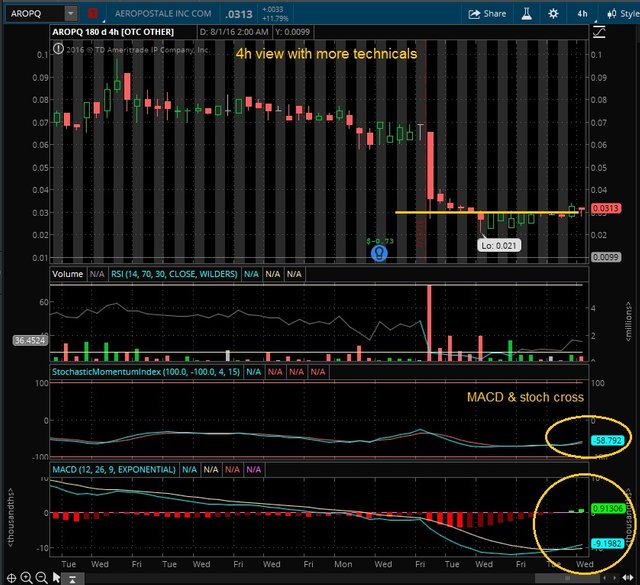Click the .0313 last price in header
The image size is (640, 585).
coord(239,14)
